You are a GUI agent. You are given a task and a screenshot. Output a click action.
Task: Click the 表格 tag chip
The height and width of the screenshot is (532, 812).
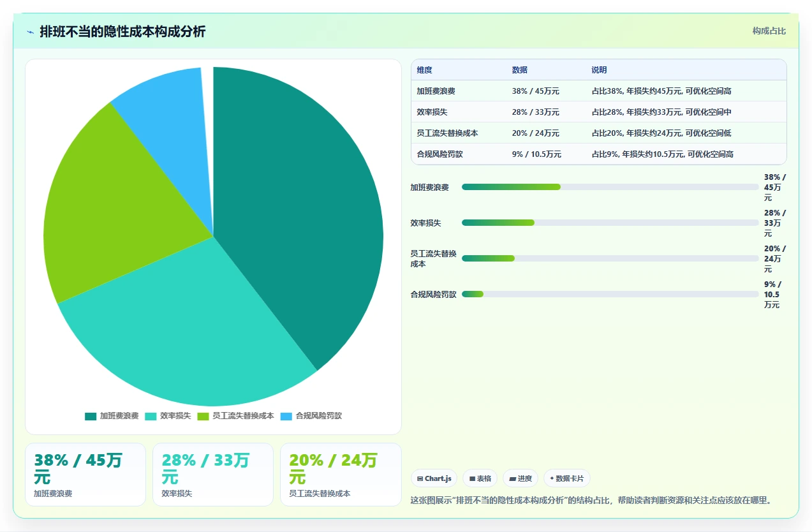pos(480,478)
